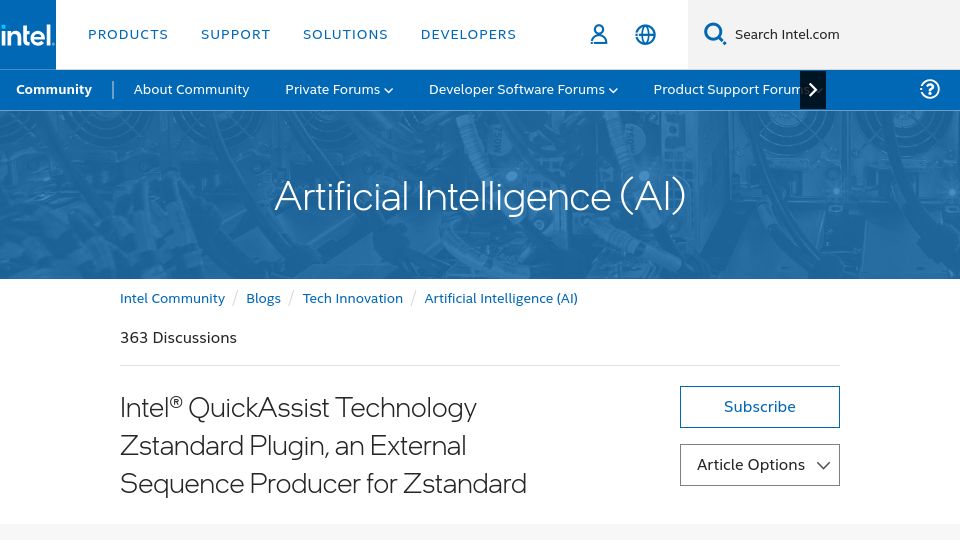Click the 363 Discussions text
This screenshot has width=960, height=540.
coord(178,337)
